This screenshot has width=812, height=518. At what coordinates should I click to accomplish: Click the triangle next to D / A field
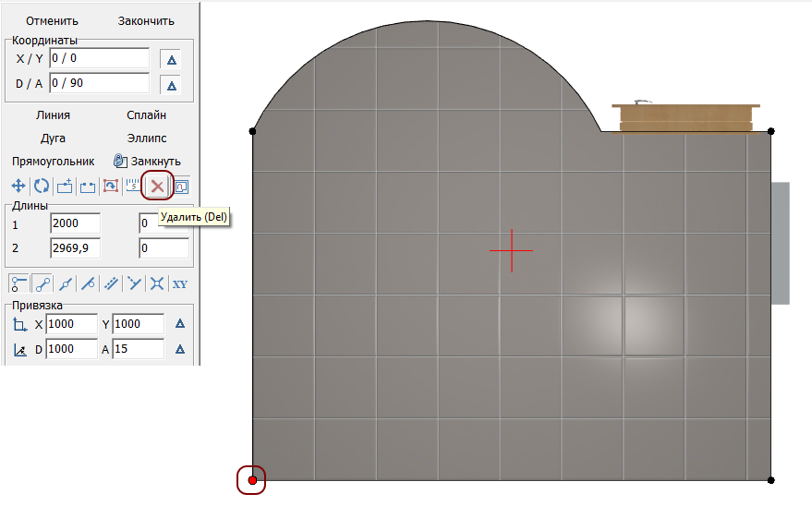(171, 85)
